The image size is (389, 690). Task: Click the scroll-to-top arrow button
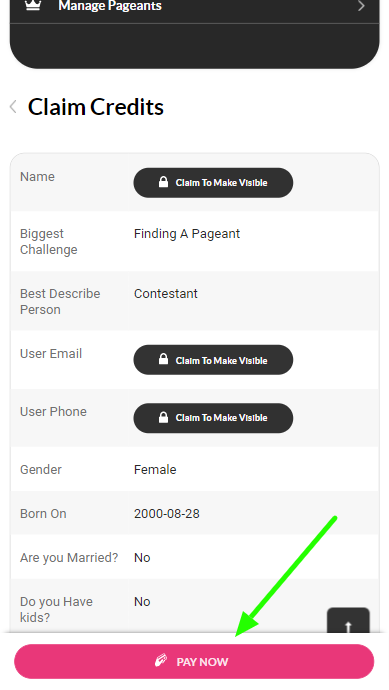pyautogui.click(x=348, y=620)
